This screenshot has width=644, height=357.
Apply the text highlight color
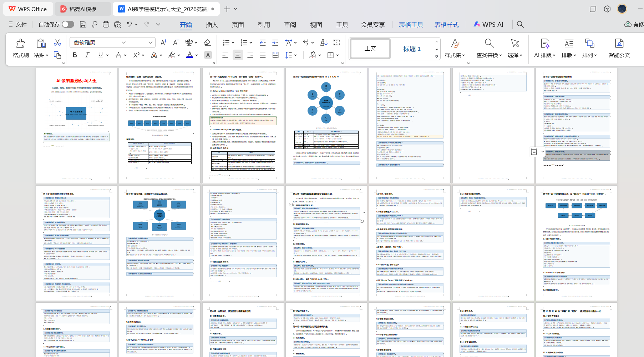point(172,55)
